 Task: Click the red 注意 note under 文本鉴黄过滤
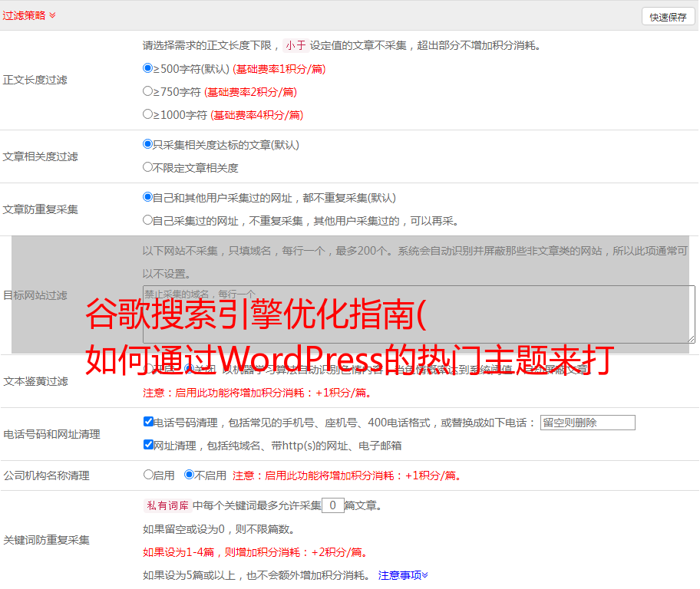[258, 393]
